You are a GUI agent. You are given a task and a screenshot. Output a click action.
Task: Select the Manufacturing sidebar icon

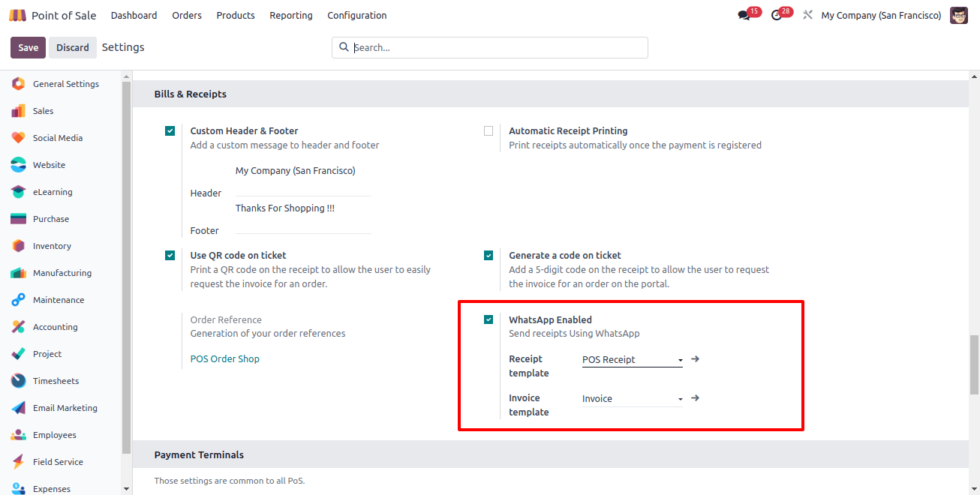click(19, 273)
